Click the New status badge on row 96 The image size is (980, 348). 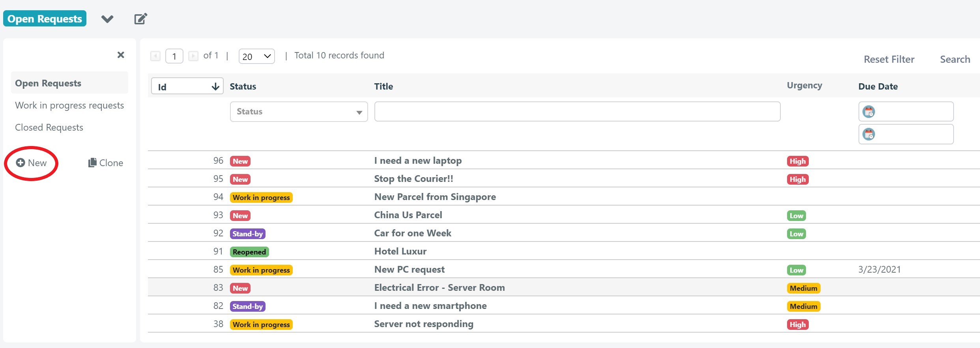(240, 161)
